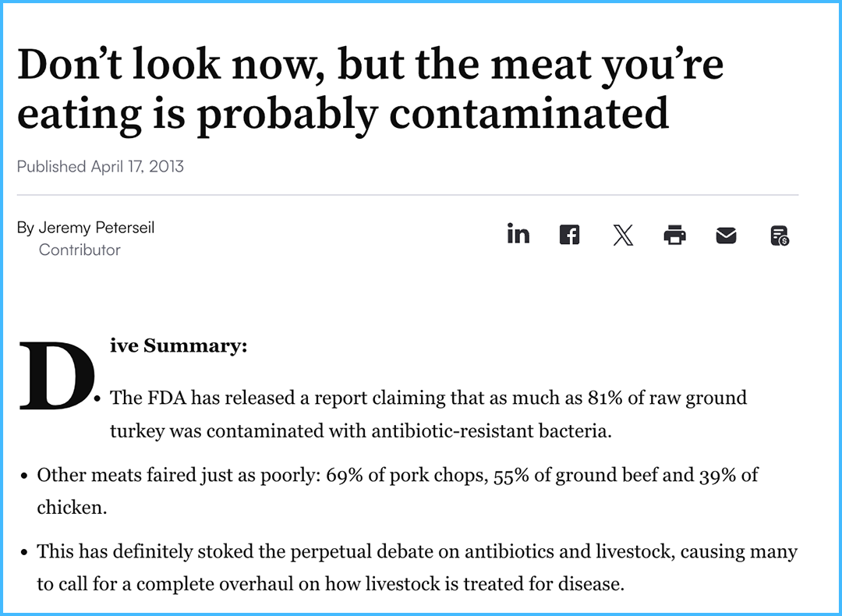
Task: Open author Jeremy Peterseil's profile
Action: (x=96, y=228)
